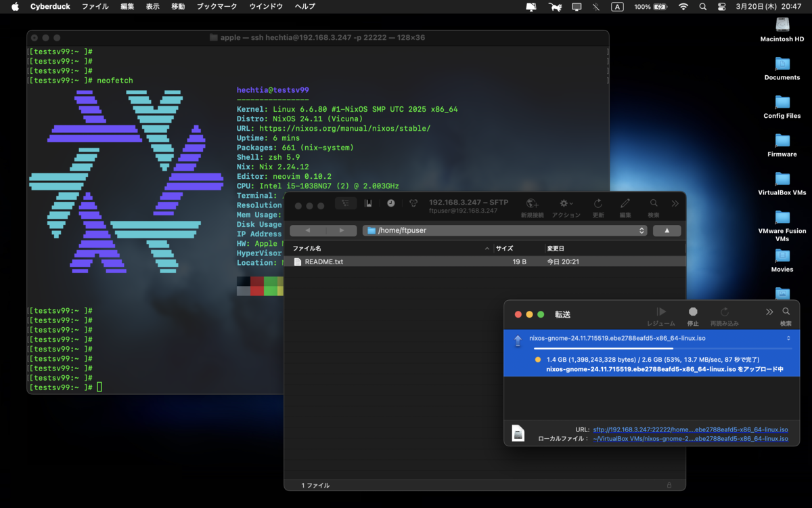Go forward in browser navigation
The width and height of the screenshot is (812, 508).
[x=340, y=230]
